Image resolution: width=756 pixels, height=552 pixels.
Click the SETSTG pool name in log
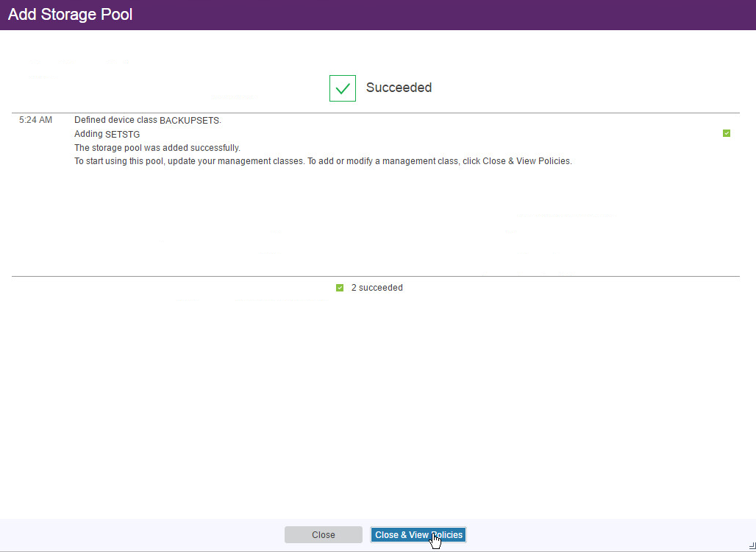tap(122, 135)
